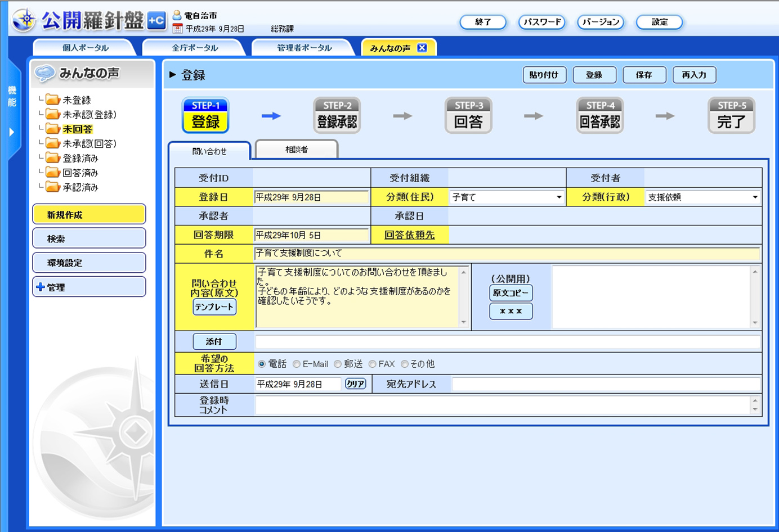Switch to the 全庁ポータル tab
The image size is (779, 532).
point(195,48)
